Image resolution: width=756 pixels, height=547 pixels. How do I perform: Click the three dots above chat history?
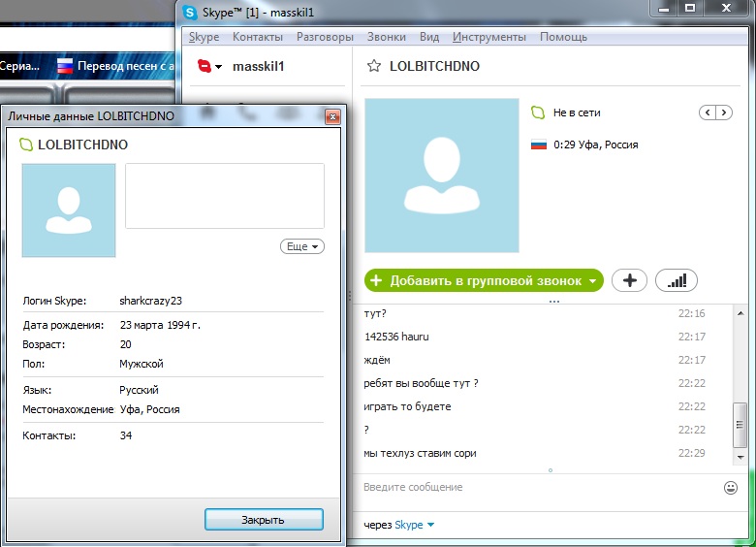[554, 302]
